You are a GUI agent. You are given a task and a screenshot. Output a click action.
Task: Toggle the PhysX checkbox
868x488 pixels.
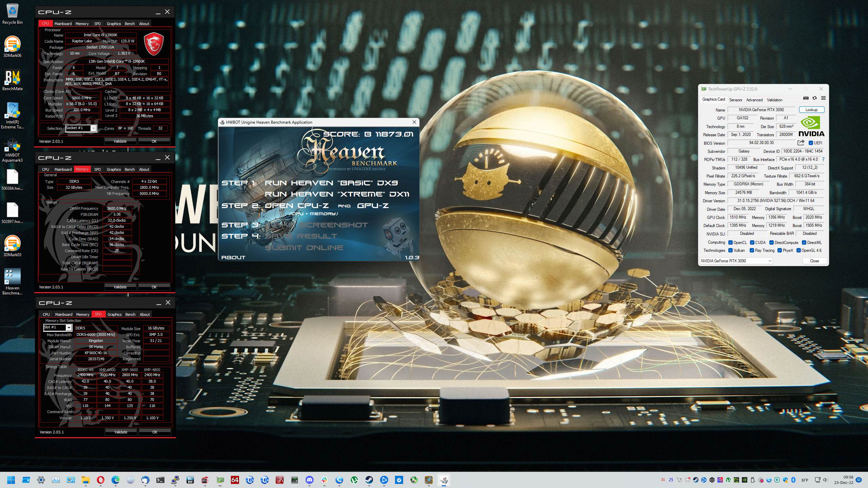click(780, 250)
